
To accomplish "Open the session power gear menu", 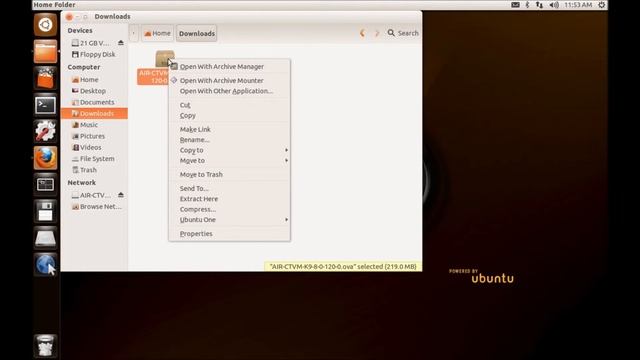I will [602, 5].
